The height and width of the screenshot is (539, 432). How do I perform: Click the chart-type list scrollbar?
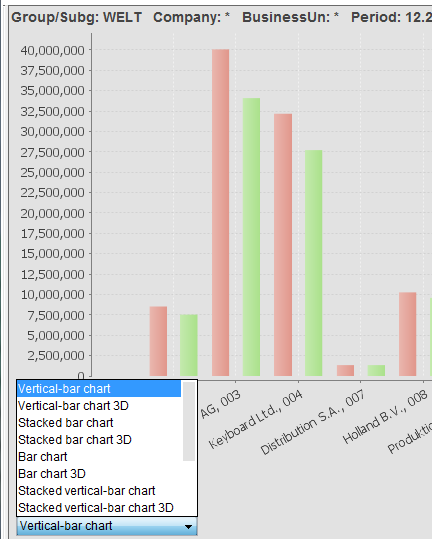pyautogui.click(x=189, y=421)
